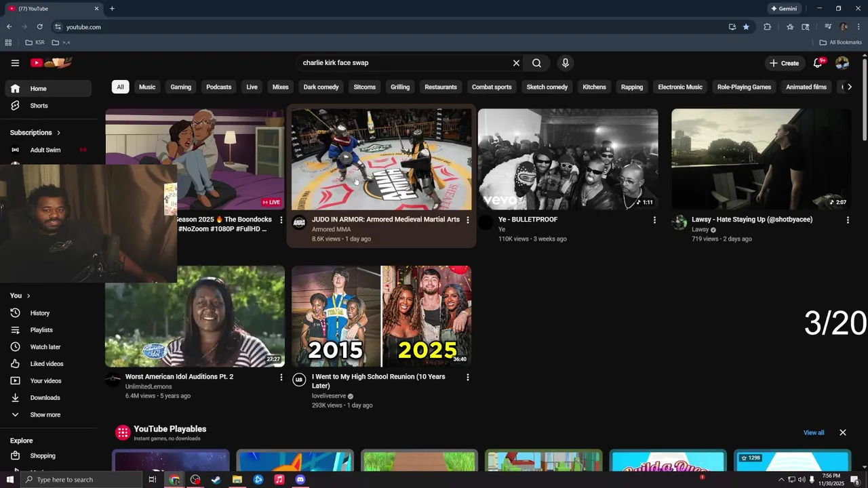This screenshot has width=868, height=488.
Task: Open Shorts in the sidebar
Action: [47, 106]
